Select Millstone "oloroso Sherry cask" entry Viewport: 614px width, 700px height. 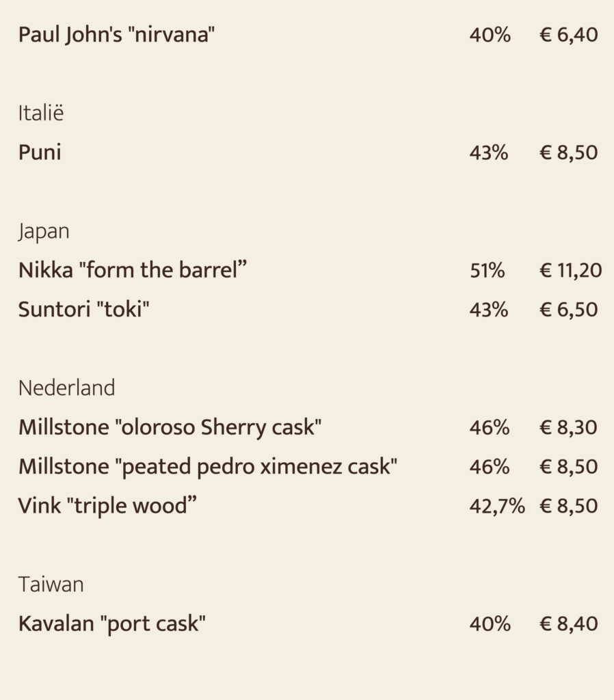(170, 427)
